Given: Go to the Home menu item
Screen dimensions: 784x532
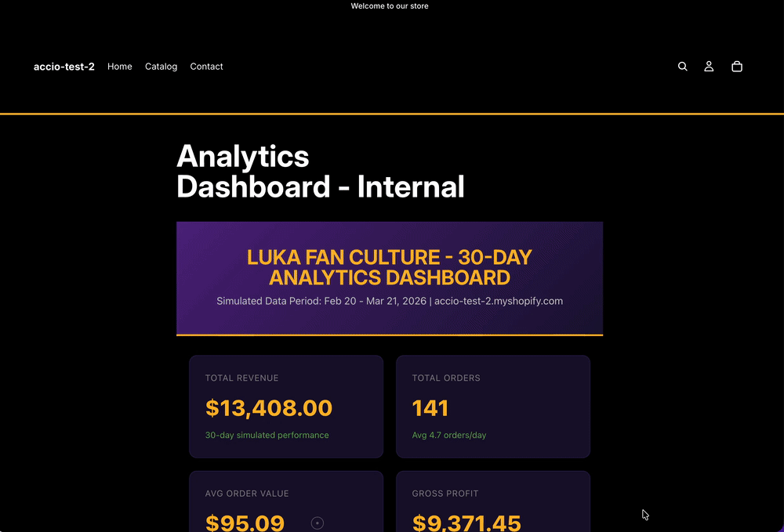Looking at the screenshot, I should [x=119, y=67].
